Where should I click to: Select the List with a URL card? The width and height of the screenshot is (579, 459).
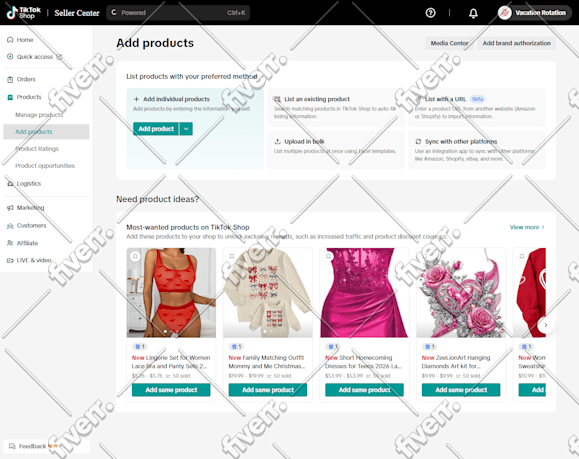(x=477, y=107)
